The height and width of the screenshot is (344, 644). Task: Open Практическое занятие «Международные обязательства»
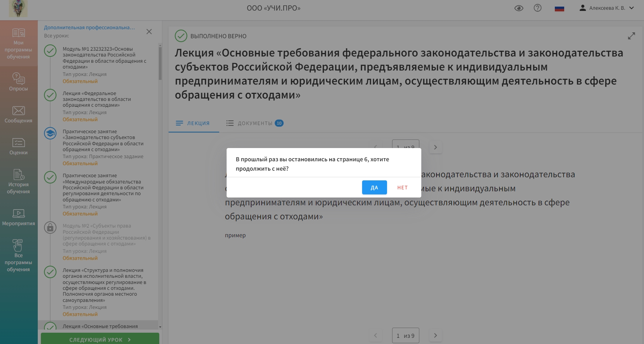(103, 187)
